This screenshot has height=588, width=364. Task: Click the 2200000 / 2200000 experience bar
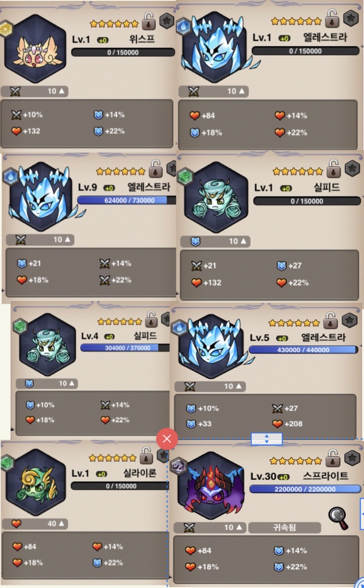click(305, 489)
